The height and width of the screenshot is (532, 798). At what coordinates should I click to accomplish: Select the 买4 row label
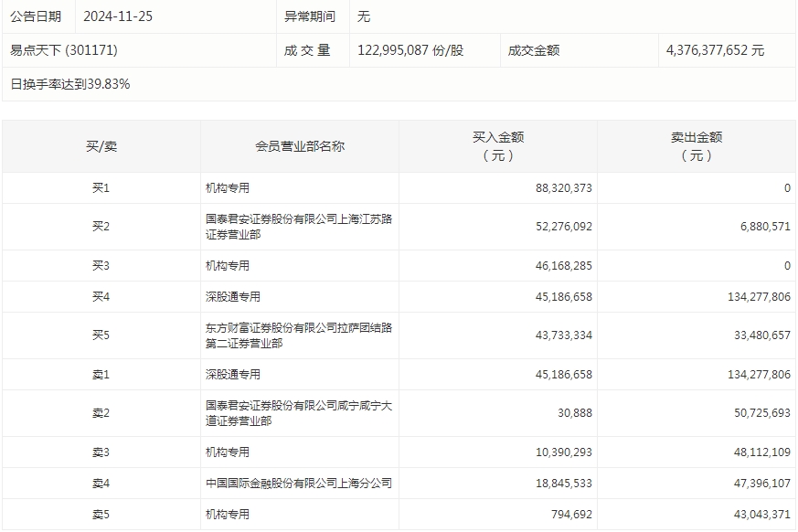(x=101, y=297)
